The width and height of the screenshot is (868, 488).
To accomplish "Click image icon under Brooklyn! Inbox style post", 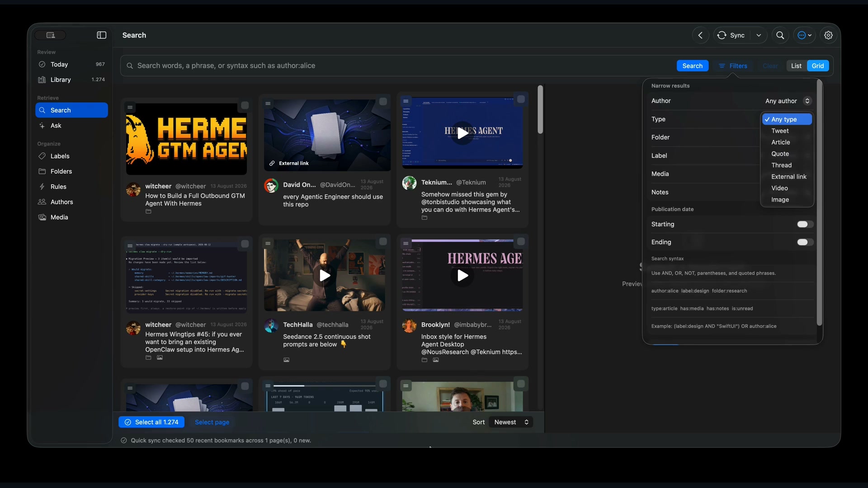I will (x=436, y=360).
